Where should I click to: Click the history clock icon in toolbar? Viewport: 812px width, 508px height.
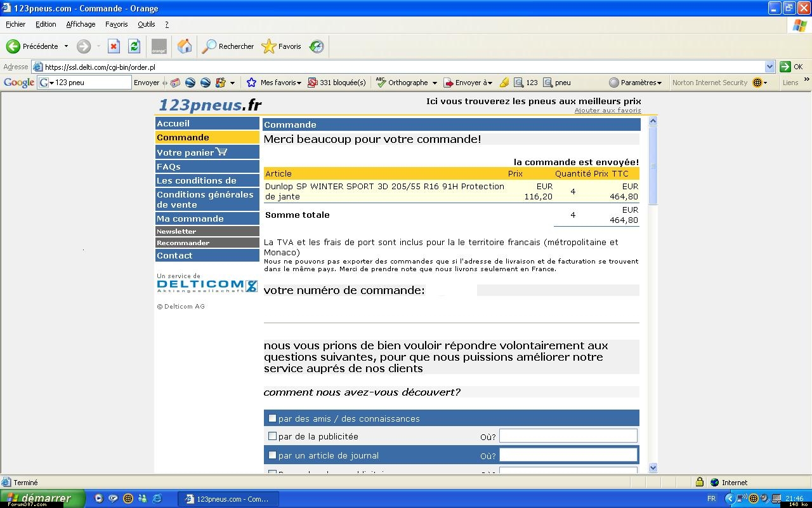317,46
